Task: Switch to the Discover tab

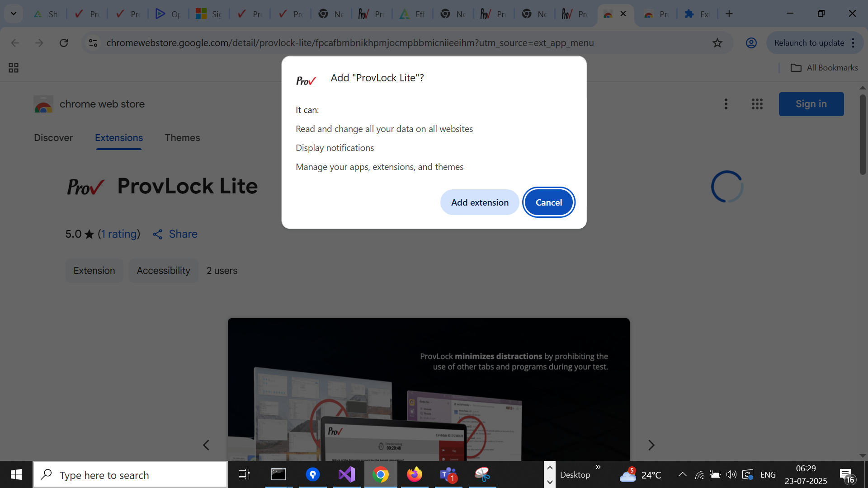Action: (x=53, y=138)
